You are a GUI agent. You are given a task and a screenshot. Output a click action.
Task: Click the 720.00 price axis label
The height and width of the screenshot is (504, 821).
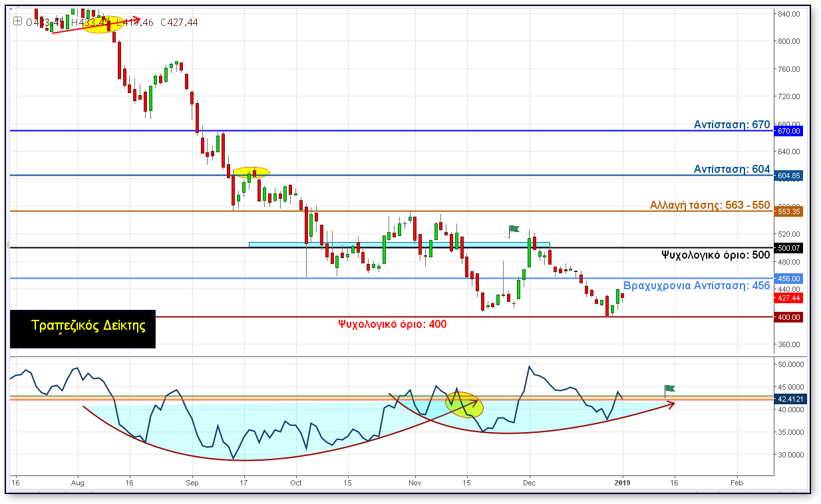tap(788, 96)
